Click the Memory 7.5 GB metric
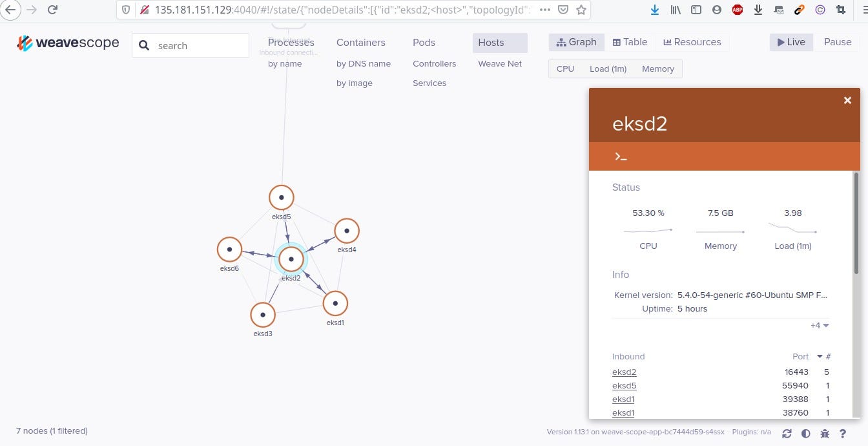 coord(720,229)
